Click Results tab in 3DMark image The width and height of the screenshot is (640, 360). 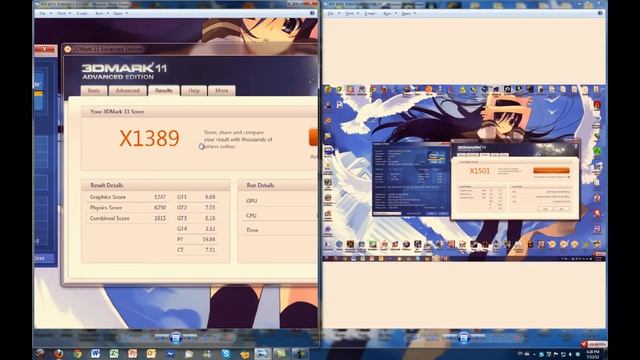pos(164,90)
